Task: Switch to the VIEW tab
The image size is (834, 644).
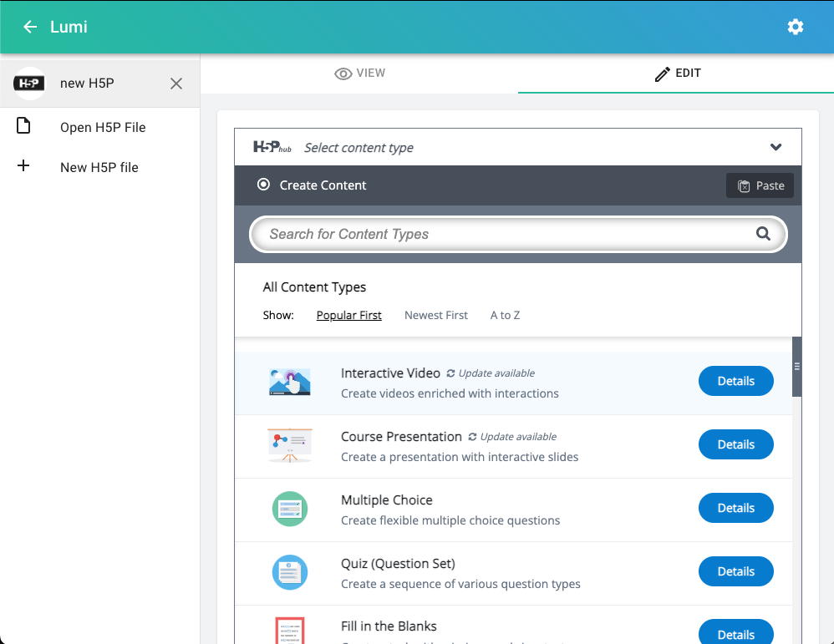Action: click(x=359, y=73)
